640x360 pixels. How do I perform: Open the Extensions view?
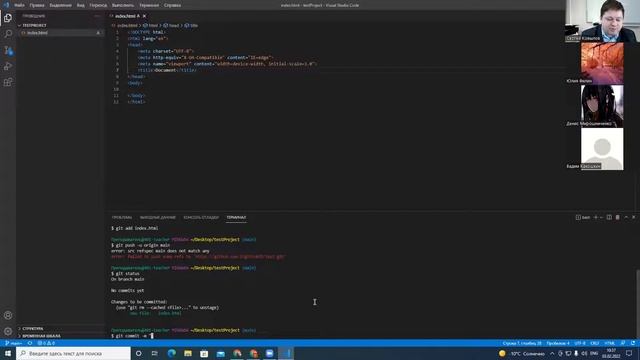[x=8, y=82]
